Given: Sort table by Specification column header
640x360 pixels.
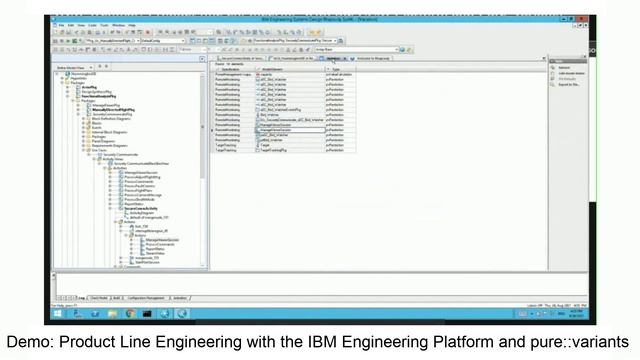Looking at the screenshot, I should point(234,69).
